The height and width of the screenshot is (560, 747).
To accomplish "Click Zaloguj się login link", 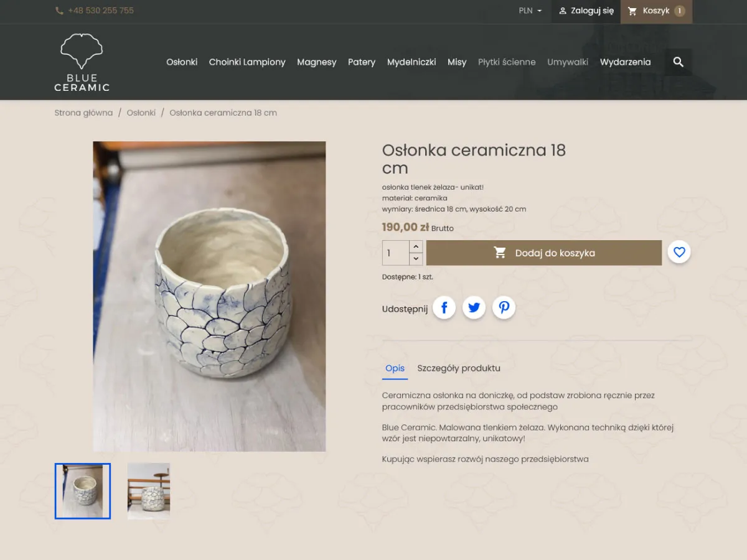I will (586, 11).
